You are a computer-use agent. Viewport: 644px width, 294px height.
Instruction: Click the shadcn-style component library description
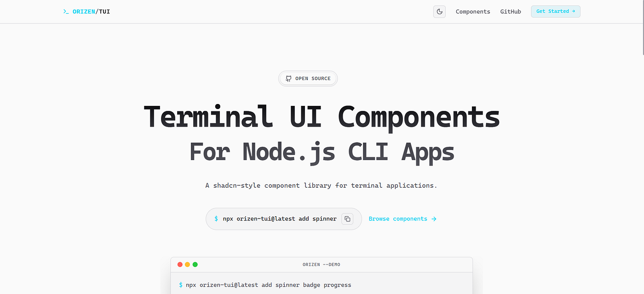tap(321, 186)
